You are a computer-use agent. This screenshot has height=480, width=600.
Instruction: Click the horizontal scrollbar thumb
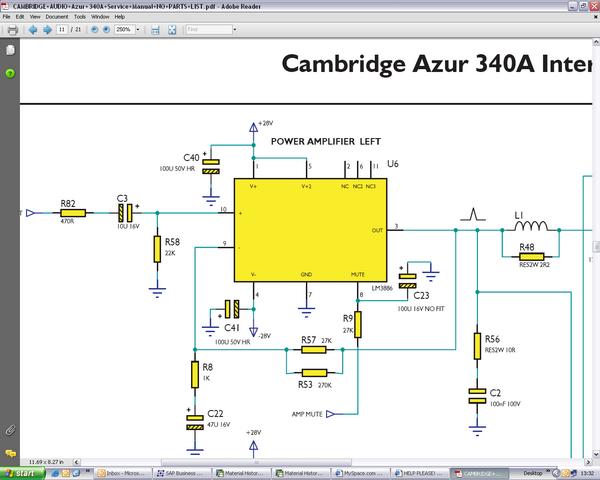[x=256, y=462]
